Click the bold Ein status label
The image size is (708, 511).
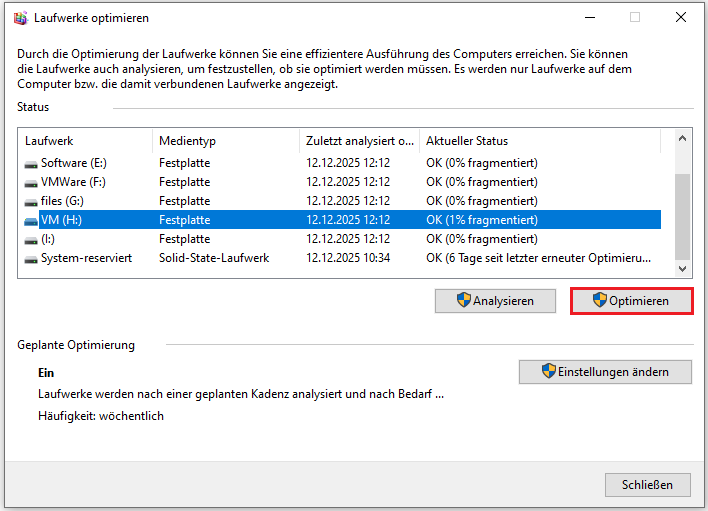pos(46,373)
